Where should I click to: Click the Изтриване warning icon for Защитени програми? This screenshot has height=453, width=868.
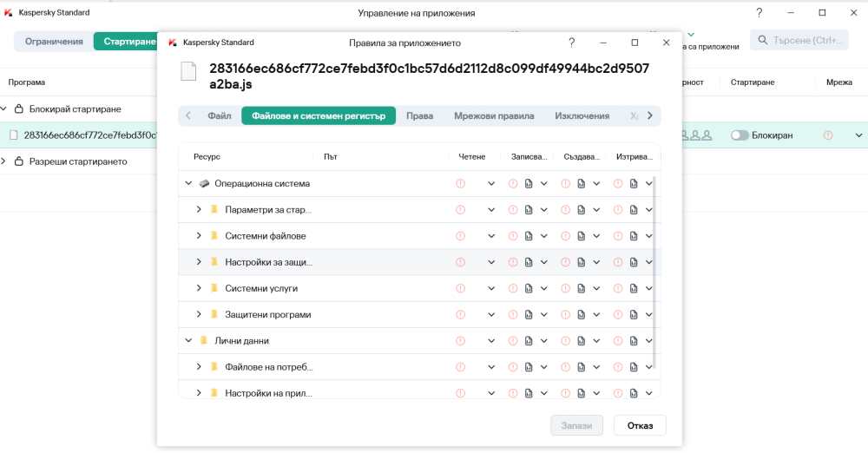tap(618, 314)
